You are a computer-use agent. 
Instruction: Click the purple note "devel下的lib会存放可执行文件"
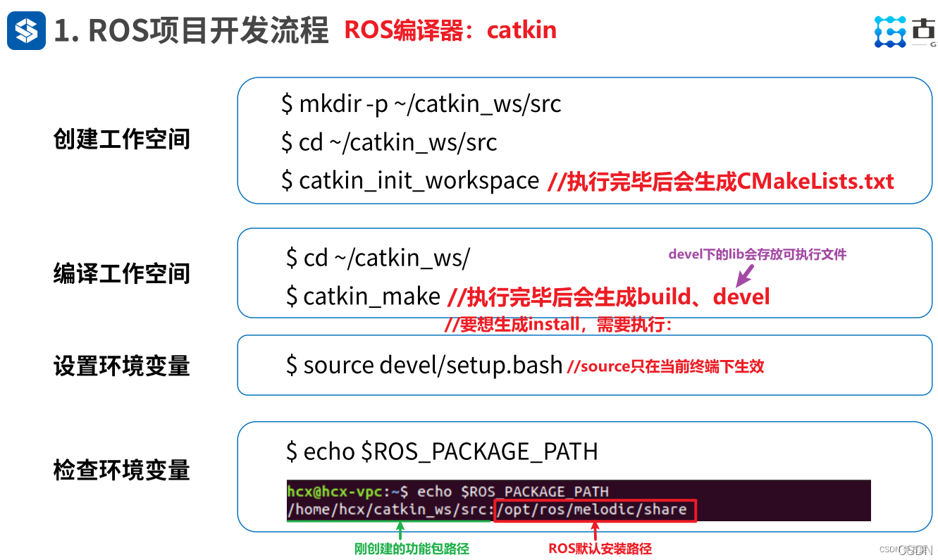pyautogui.click(x=757, y=254)
